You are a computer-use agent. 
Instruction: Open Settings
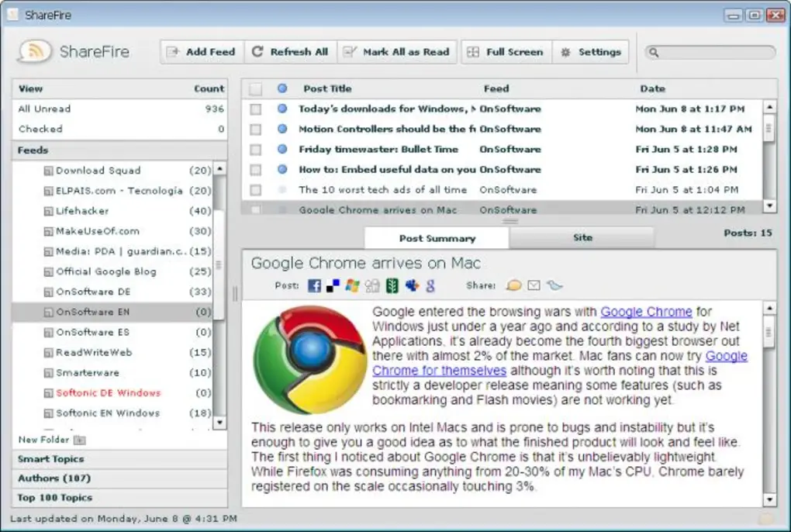591,52
